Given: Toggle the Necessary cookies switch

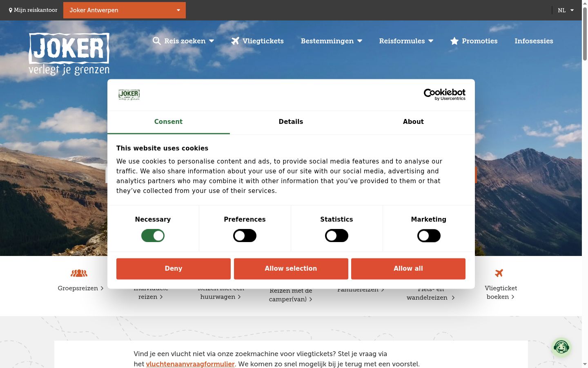Looking at the screenshot, I should tap(153, 236).
